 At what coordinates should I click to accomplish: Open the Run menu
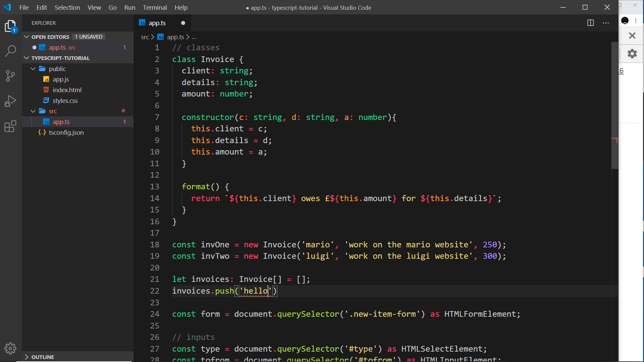[129, 7]
